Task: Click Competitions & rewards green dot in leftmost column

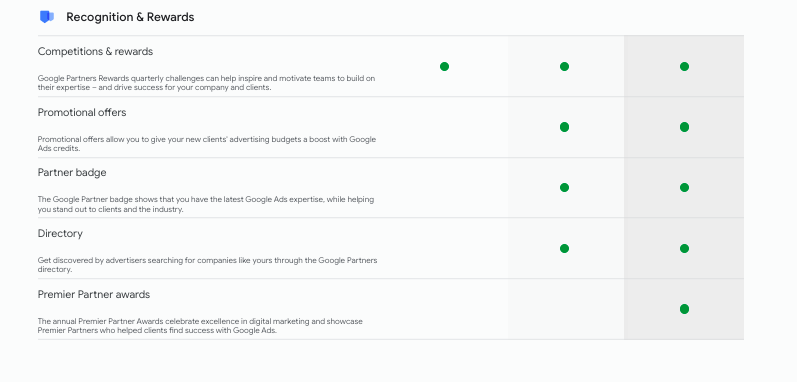Action: pos(444,67)
